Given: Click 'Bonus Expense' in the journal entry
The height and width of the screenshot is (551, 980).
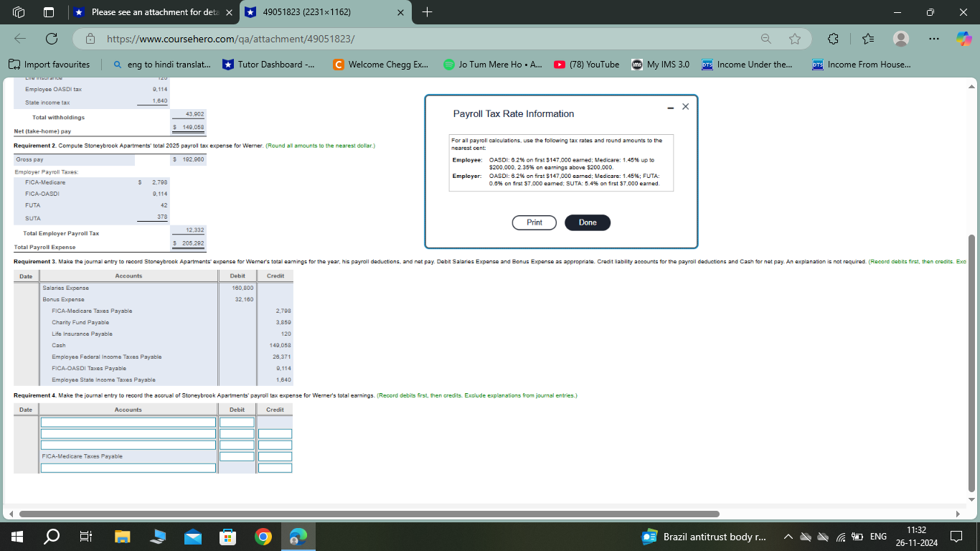Looking at the screenshot, I should 63,299.
